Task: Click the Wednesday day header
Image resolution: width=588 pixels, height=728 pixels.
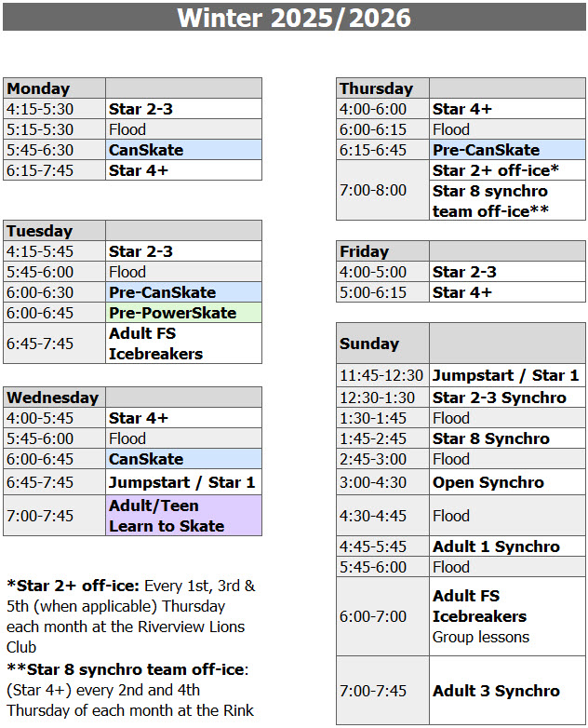Action: (54, 398)
